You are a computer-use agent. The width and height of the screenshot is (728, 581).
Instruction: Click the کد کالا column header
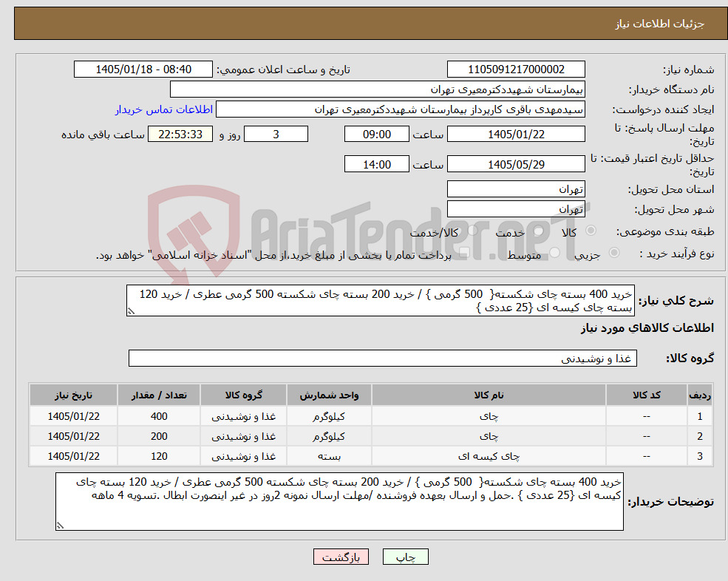pyautogui.click(x=646, y=395)
